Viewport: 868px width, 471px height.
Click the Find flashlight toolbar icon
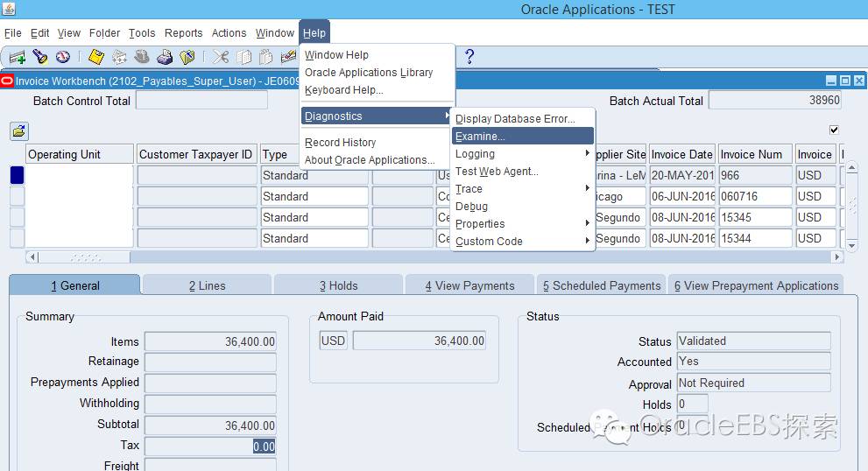tap(40, 56)
